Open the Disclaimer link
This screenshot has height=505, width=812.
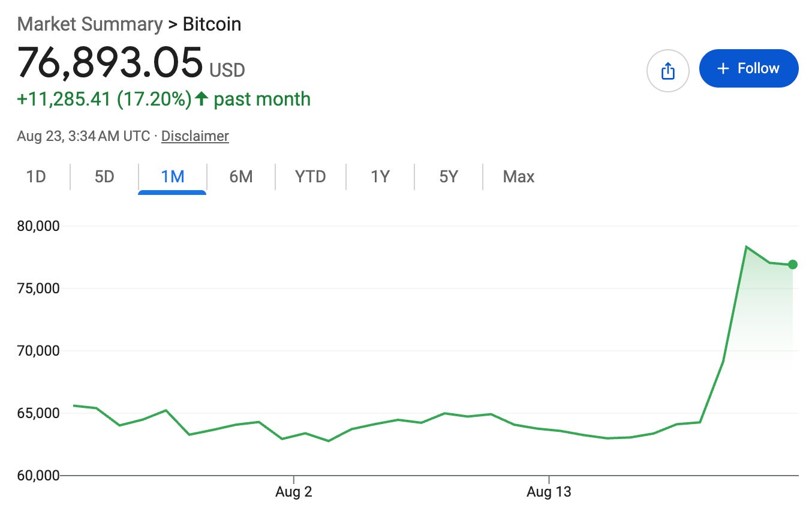coord(195,136)
